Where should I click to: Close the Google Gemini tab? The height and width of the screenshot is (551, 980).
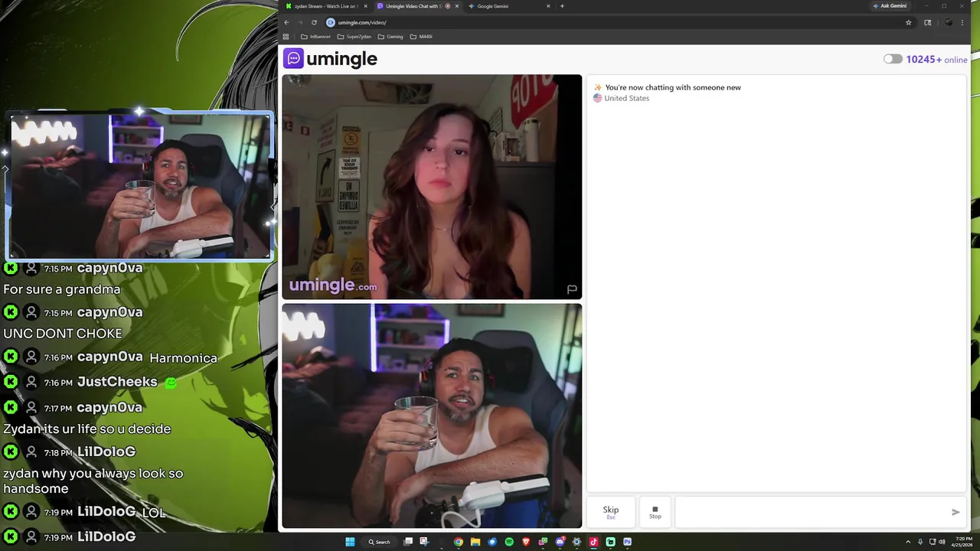tap(548, 6)
